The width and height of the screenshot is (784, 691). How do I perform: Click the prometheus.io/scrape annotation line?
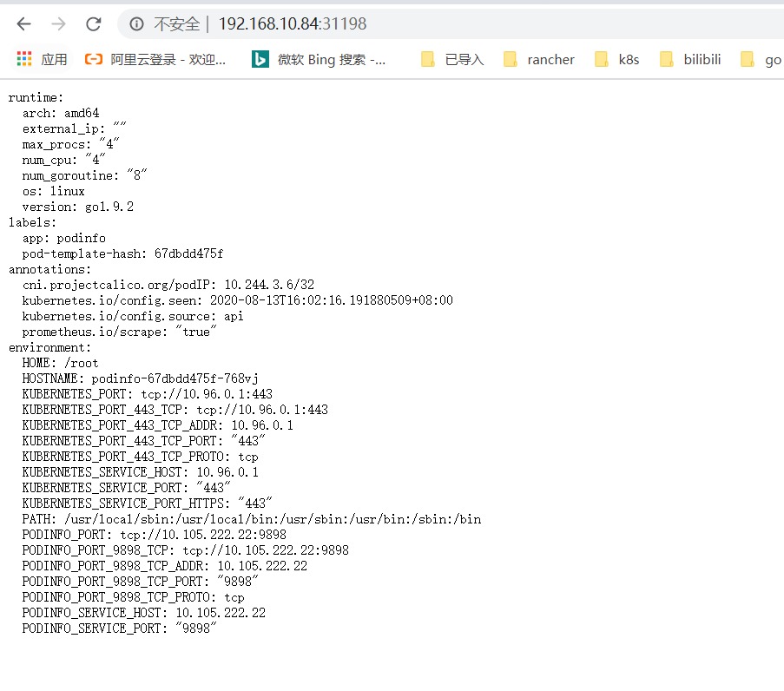[x=119, y=332]
